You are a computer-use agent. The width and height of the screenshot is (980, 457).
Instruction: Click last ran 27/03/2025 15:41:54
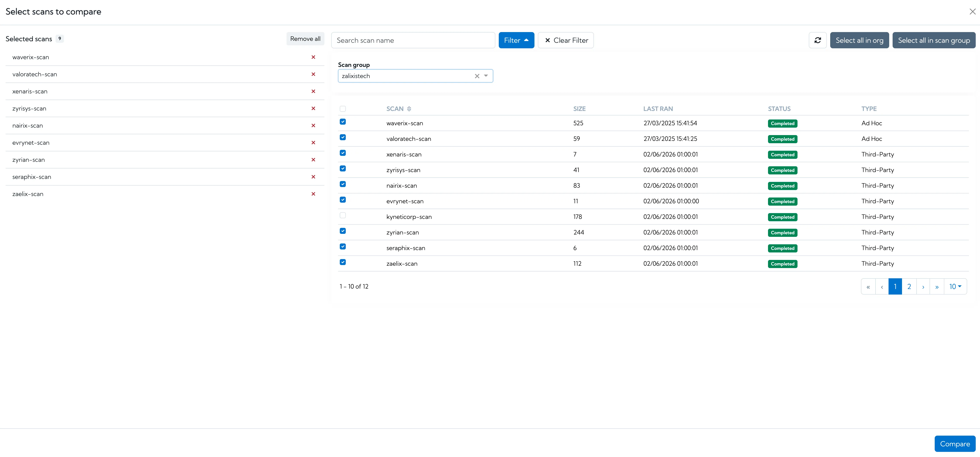click(x=670, y=123)
